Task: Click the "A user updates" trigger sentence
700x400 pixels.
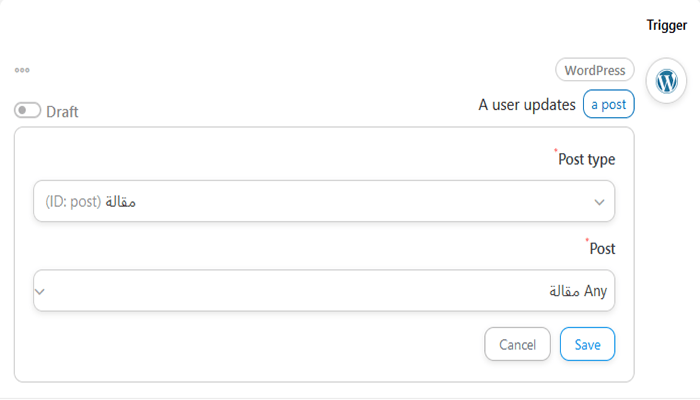Action: click(x=527, y=104)
